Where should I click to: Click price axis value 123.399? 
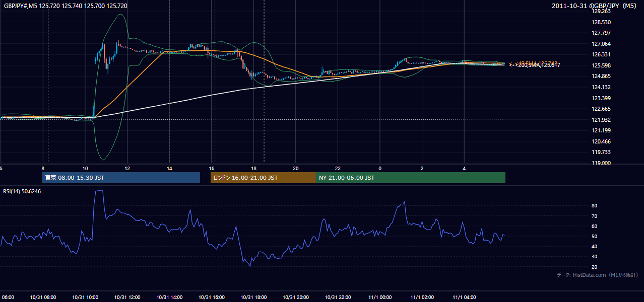(601, 98)
